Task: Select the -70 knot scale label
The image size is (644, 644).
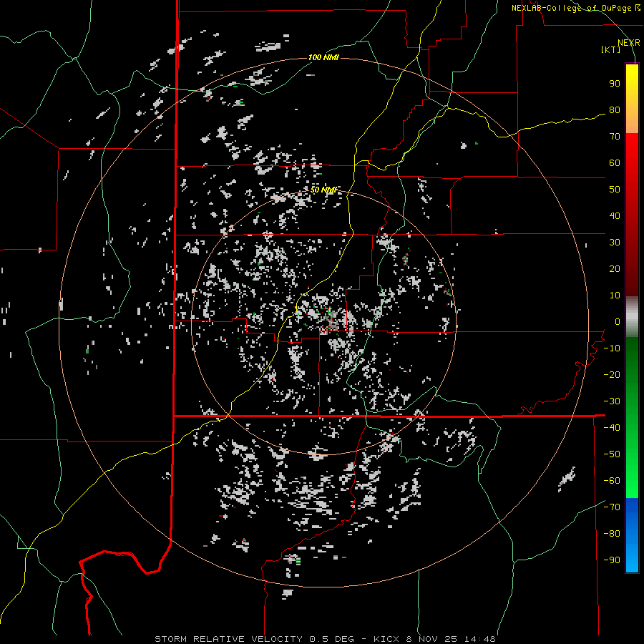Action: [x=612, y=507]
